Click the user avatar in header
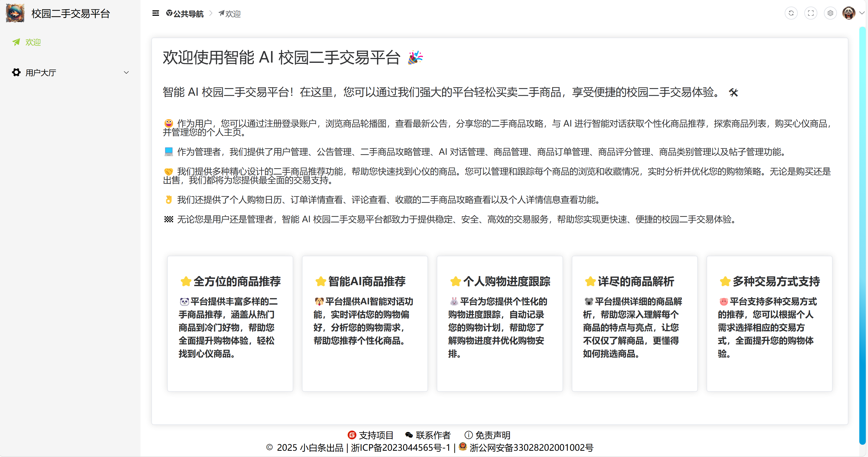 point(848,14)
